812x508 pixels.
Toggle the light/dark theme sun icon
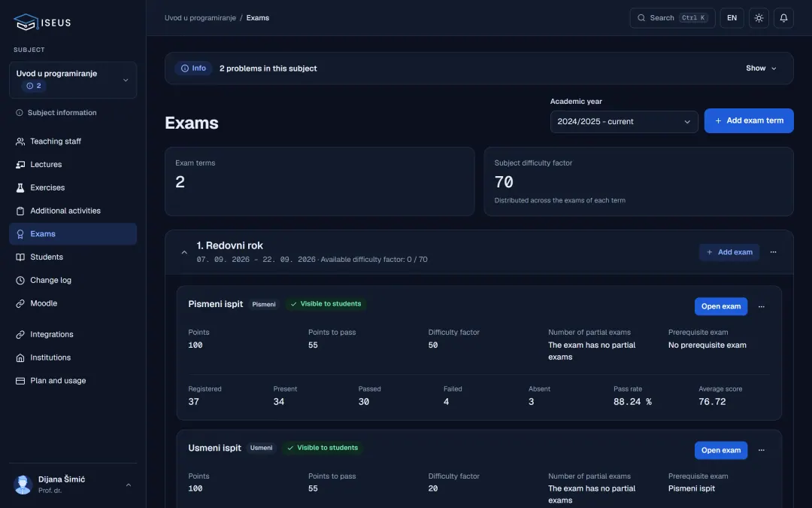759,17
